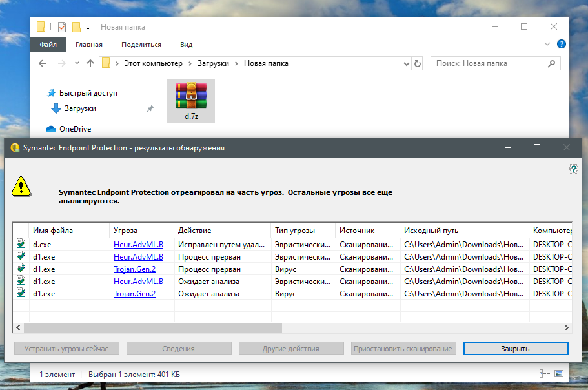The image size is (588, 390).
Task: Click the Угроза column header
Action: (142, 231)
